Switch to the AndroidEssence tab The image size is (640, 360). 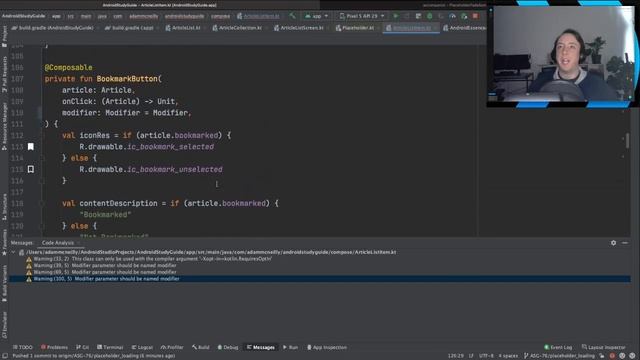(464, 28)
